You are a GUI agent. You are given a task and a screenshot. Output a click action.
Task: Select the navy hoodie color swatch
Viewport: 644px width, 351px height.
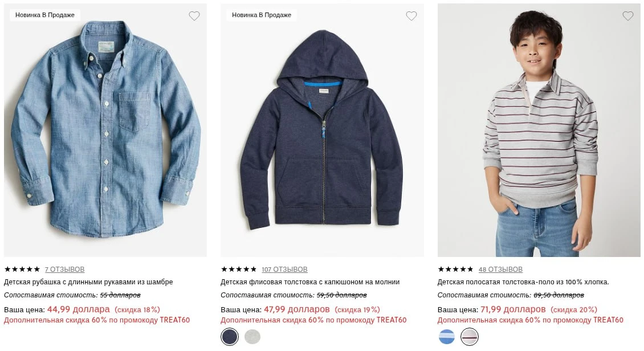pos(230,337)
